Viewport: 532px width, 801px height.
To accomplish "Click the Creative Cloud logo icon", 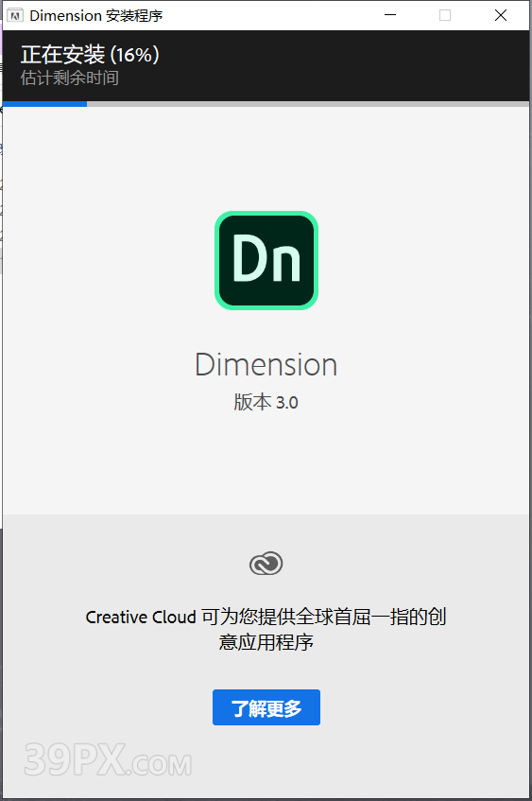I will tap(266, 564).
